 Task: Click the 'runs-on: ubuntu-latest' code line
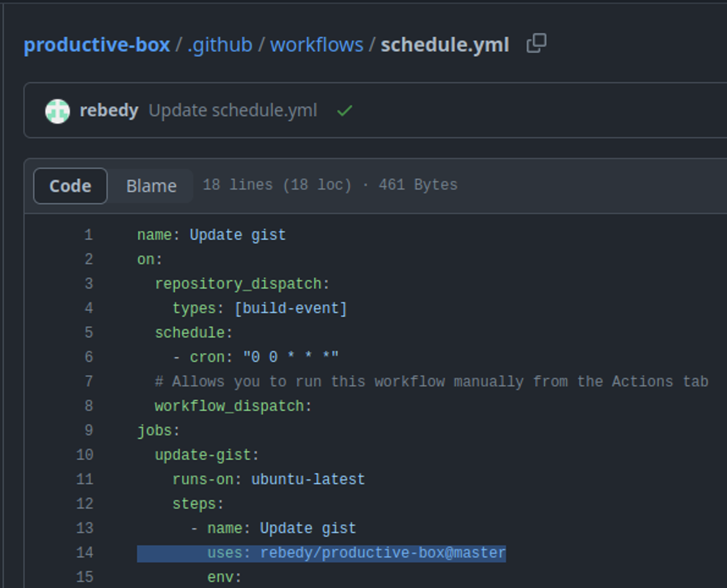pyautogui.click(x=268, y=480)
